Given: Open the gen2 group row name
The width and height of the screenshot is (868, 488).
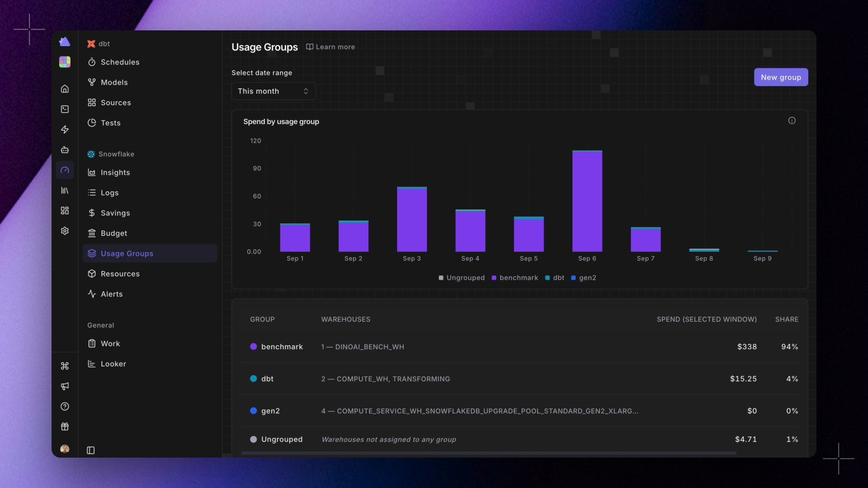Looking at the screenshot, I should pyautogui.click(x=271, y=411).
